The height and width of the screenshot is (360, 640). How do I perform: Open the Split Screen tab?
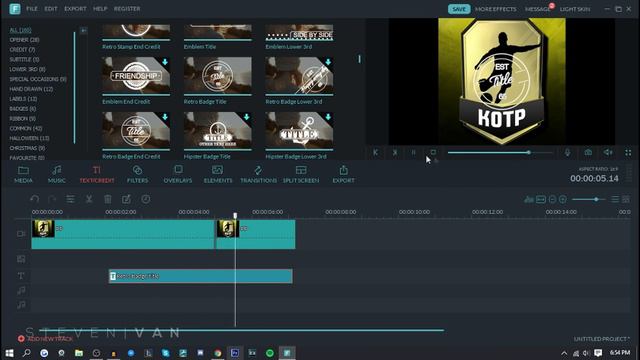[x=301, y=174]
